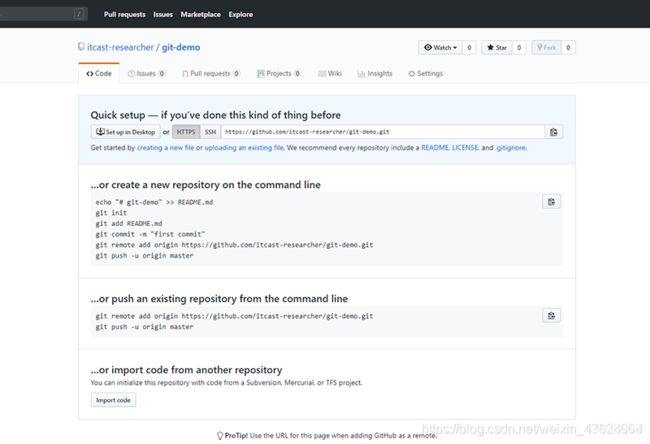Open the .gitignore link
Screen dimensions: 650x444
tap(511, 148)
